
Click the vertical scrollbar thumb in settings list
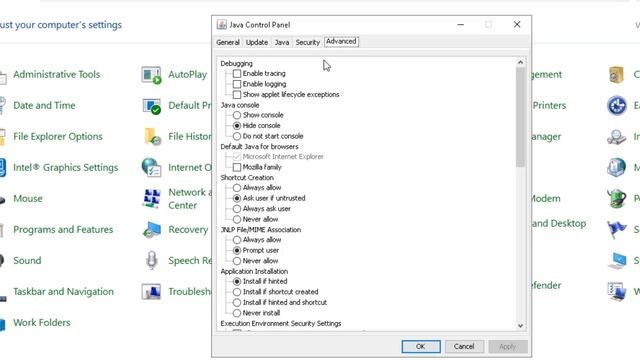click(x=520, y=118)
